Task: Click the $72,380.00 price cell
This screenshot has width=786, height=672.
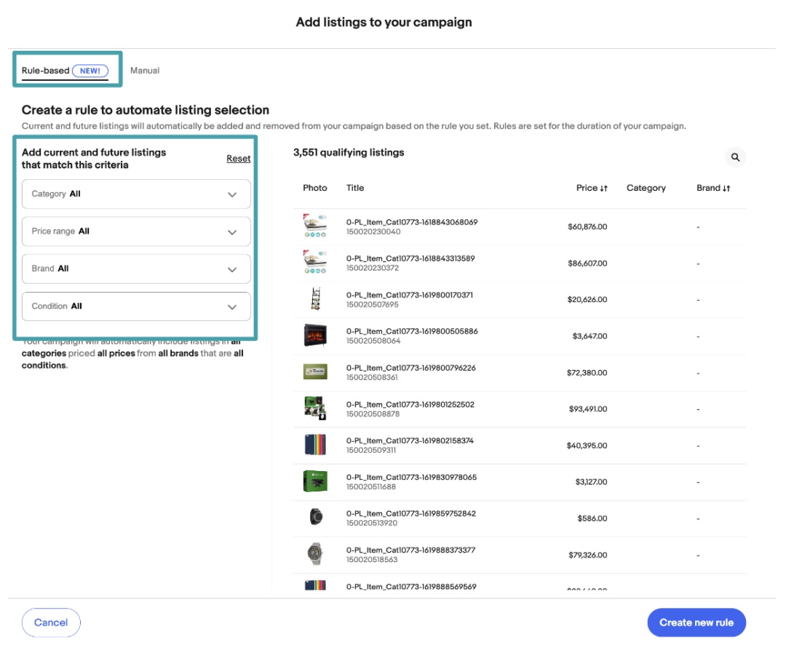Action: coord(587,373)
